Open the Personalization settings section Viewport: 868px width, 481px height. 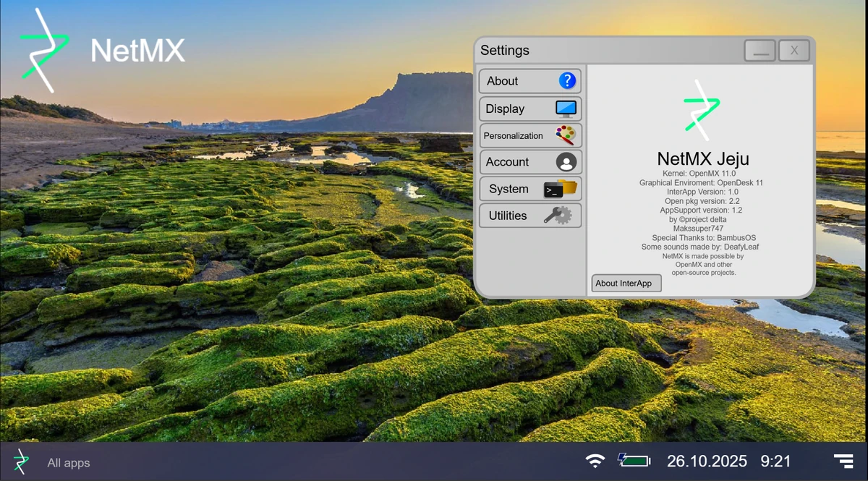pos(514,135)
